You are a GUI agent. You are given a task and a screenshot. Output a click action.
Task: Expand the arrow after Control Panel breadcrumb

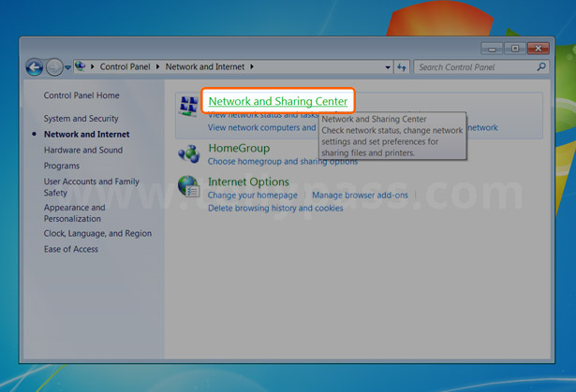point(157,66)
